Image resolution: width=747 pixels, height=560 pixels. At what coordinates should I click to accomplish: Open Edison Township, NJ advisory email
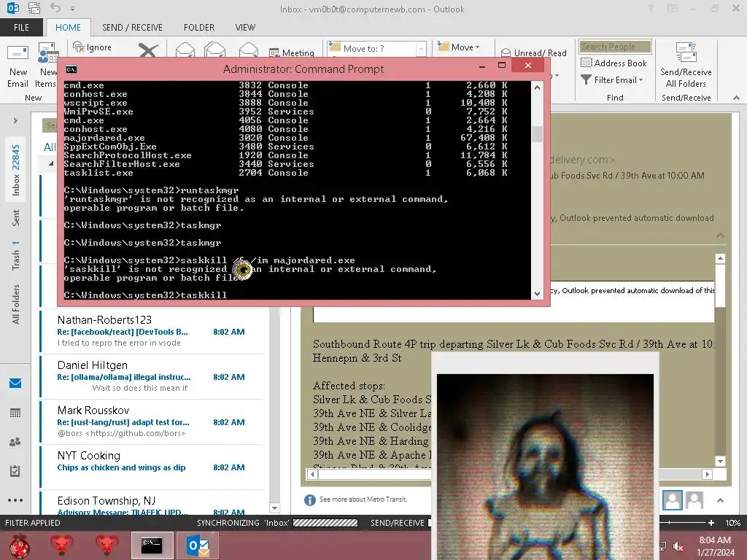point(152,505)
